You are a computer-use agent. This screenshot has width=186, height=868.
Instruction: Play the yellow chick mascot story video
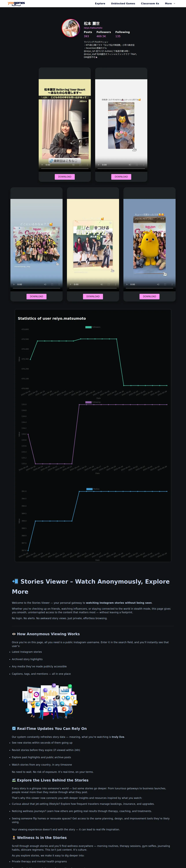127,284
